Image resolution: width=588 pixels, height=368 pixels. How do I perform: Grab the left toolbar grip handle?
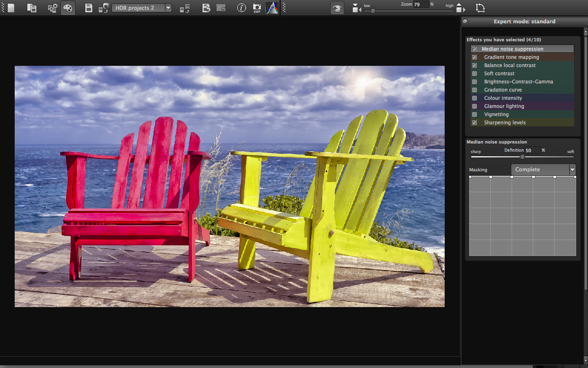click(x=2, y=8)
